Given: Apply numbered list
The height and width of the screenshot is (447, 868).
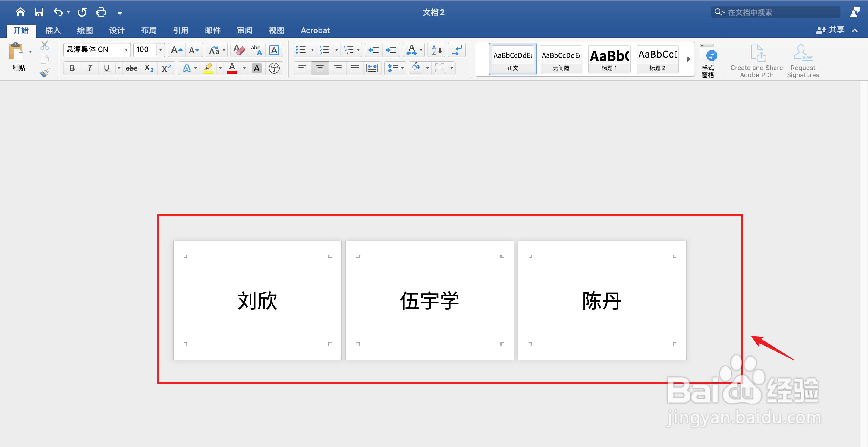Looking at the screenshot, I should coord(325,50).
